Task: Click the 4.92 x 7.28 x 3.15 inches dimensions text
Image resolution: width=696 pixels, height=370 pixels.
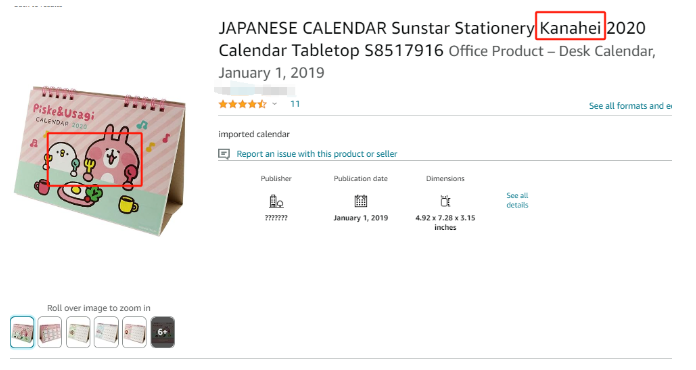Action: (x=445, y=223)
